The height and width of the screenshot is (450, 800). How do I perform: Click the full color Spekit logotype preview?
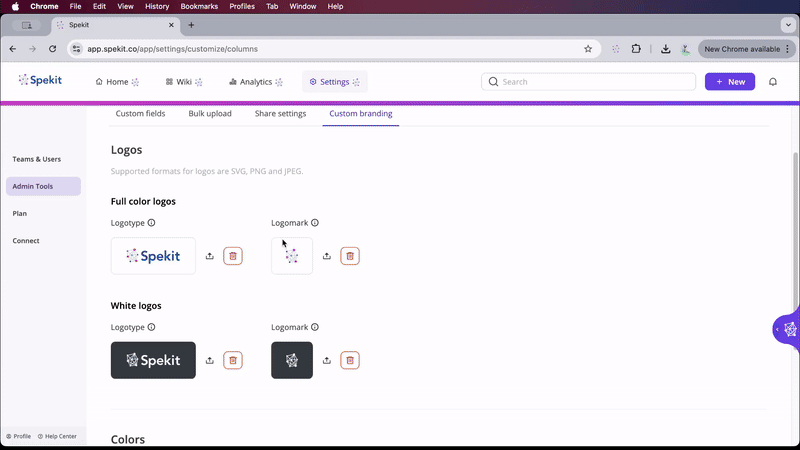coord(153,256)
